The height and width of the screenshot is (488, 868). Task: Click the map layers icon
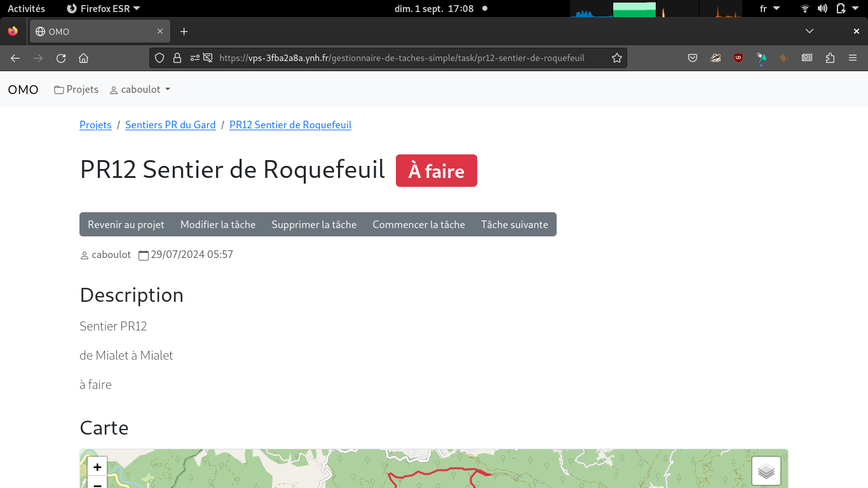coord(766,471)
